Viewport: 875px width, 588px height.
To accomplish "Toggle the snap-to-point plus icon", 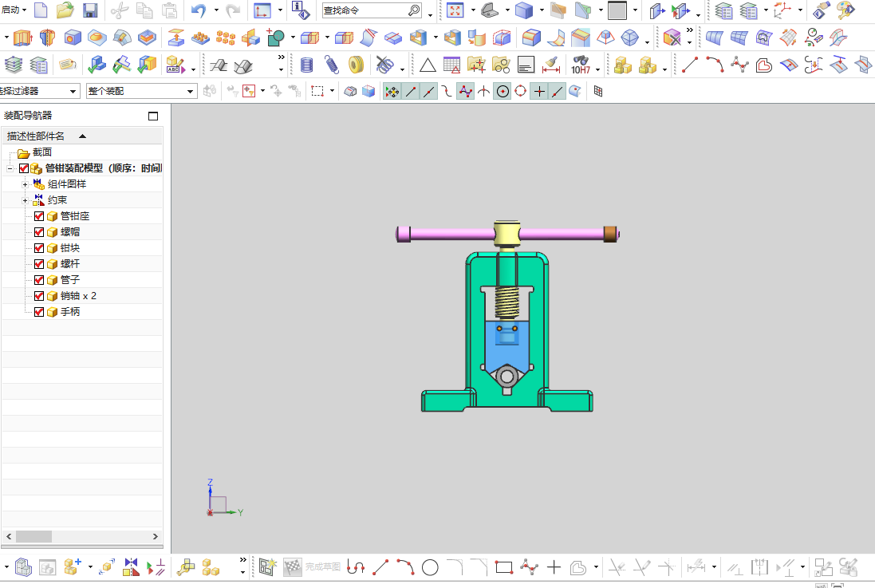I will coord(539,91).
